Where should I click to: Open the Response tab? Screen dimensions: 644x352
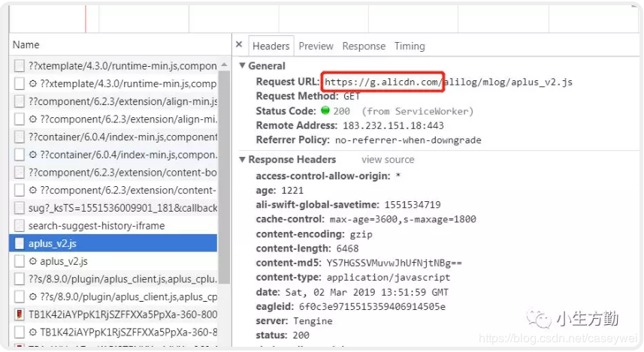(x=364, y=46)
